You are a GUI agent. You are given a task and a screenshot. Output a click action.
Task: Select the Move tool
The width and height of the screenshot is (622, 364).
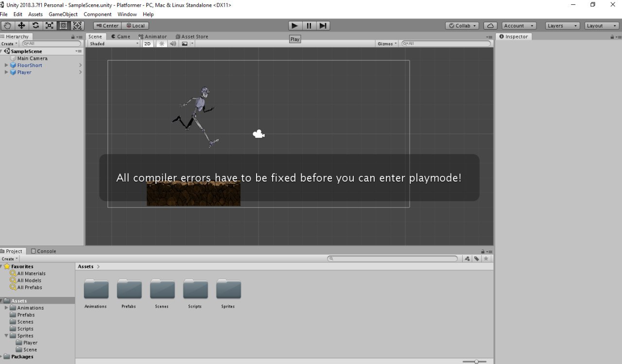pyautogui.click(x=21, y=26)
